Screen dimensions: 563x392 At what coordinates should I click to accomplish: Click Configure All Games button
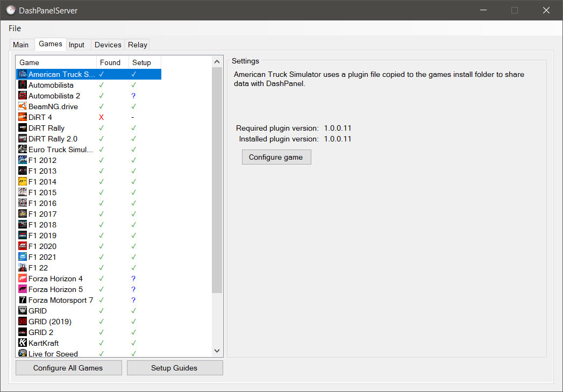click(69, 368)
